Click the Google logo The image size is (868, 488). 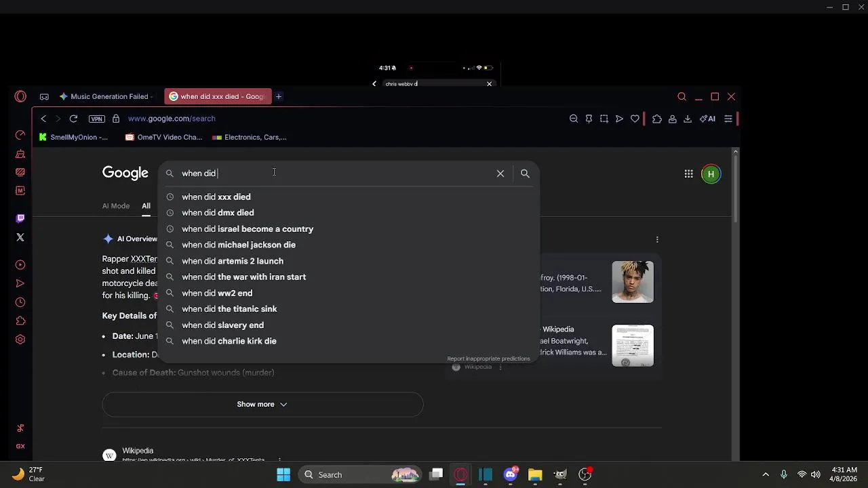[125, 174]
